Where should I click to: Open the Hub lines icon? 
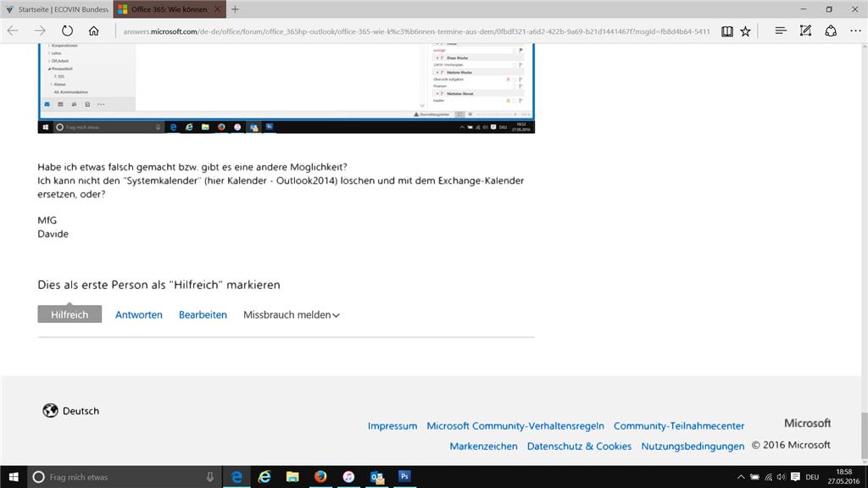coord(781,31)
